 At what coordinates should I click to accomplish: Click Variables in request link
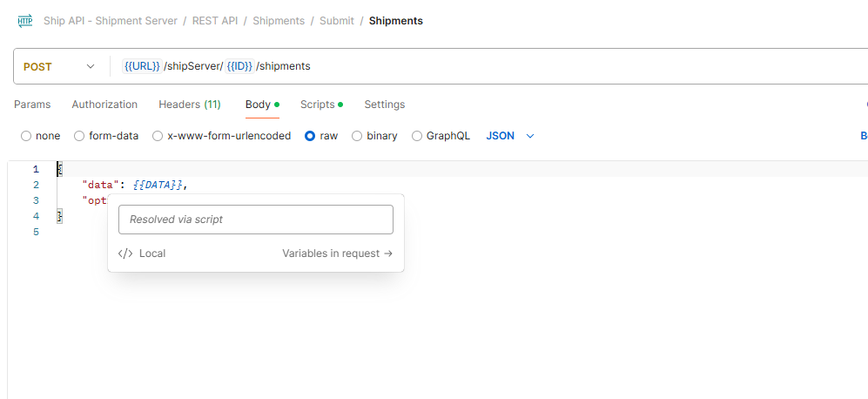337,254
